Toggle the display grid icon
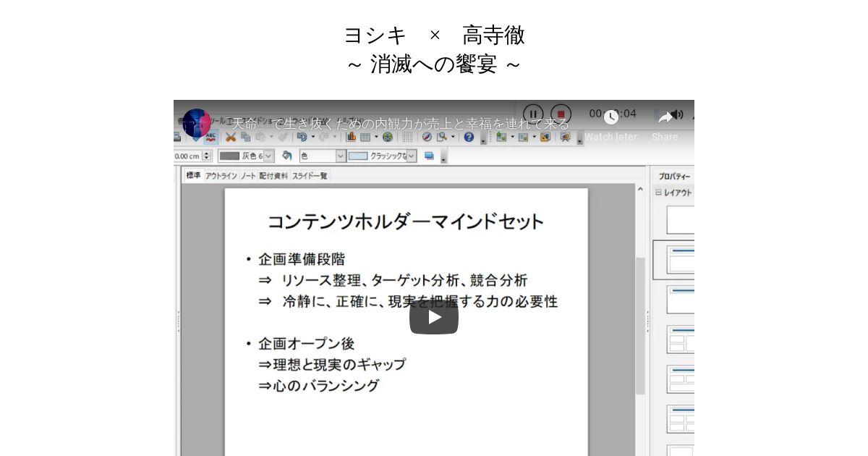This screenshot has height=456, width=868. click(x=407, y=137)
